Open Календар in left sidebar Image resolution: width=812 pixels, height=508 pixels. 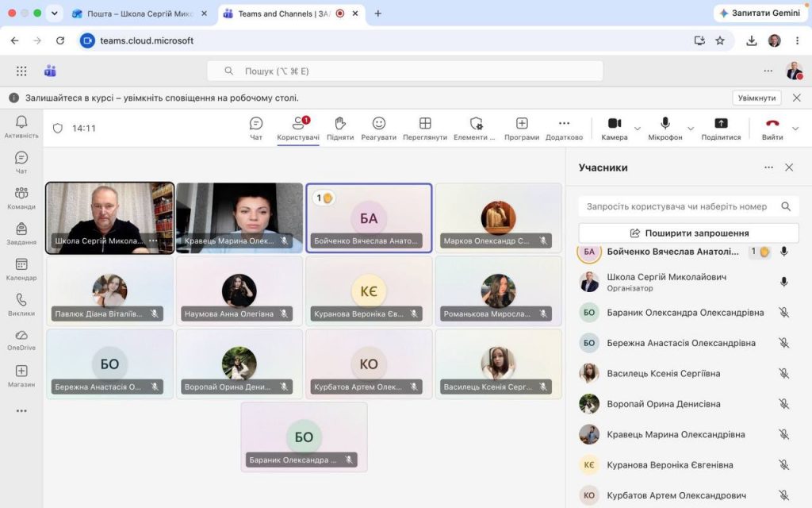click(x=21, y=270)
